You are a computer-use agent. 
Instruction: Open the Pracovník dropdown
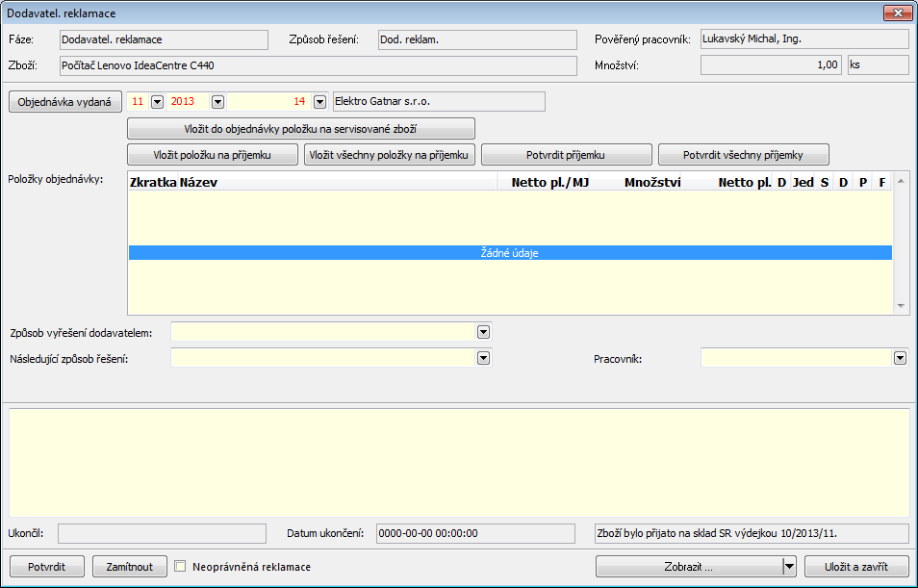point(900,357)
